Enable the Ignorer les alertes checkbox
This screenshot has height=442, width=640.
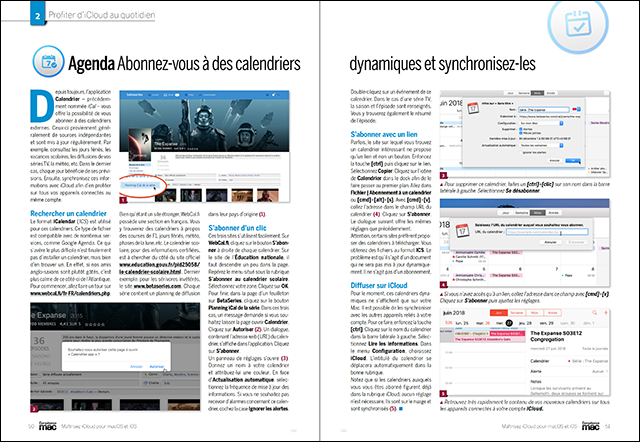pyautogui.click(x=521, y=152)
